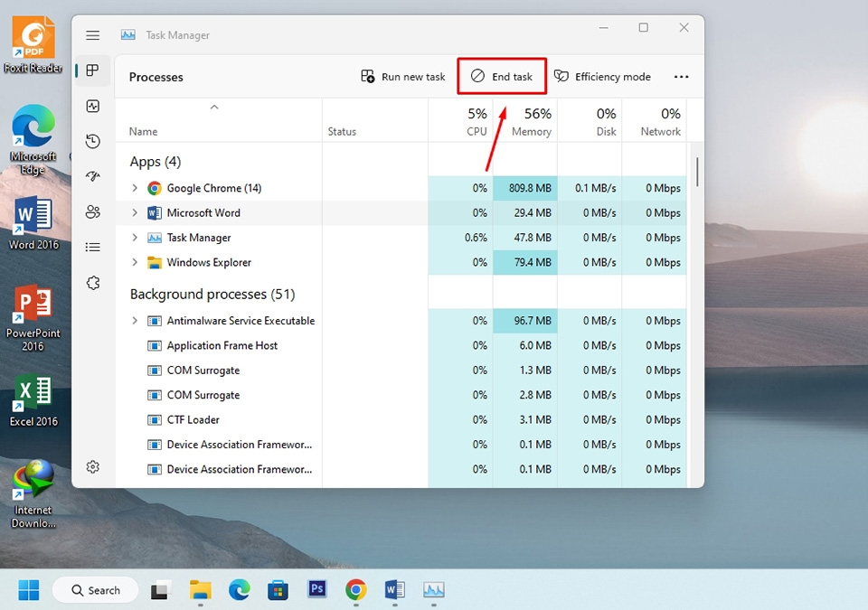Image resolution: width=868 pixels, height=610 pixels.
Task: Expand the Google Chrome process group
Action: (x=134, y=187)
